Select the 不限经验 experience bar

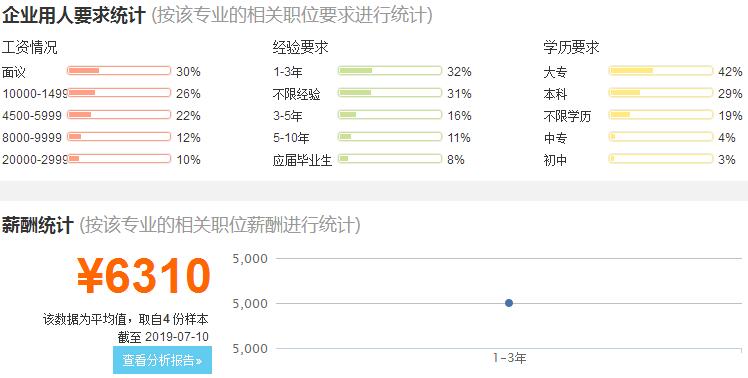click(x=390, y=93)
